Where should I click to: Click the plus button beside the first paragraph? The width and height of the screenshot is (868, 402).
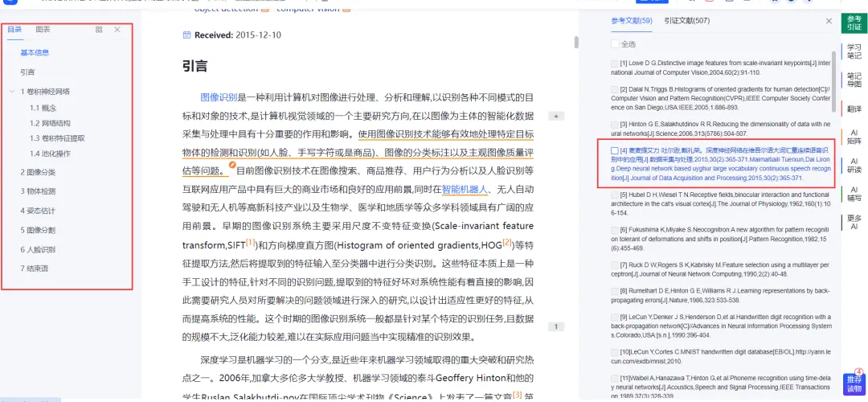click(556, 117)
